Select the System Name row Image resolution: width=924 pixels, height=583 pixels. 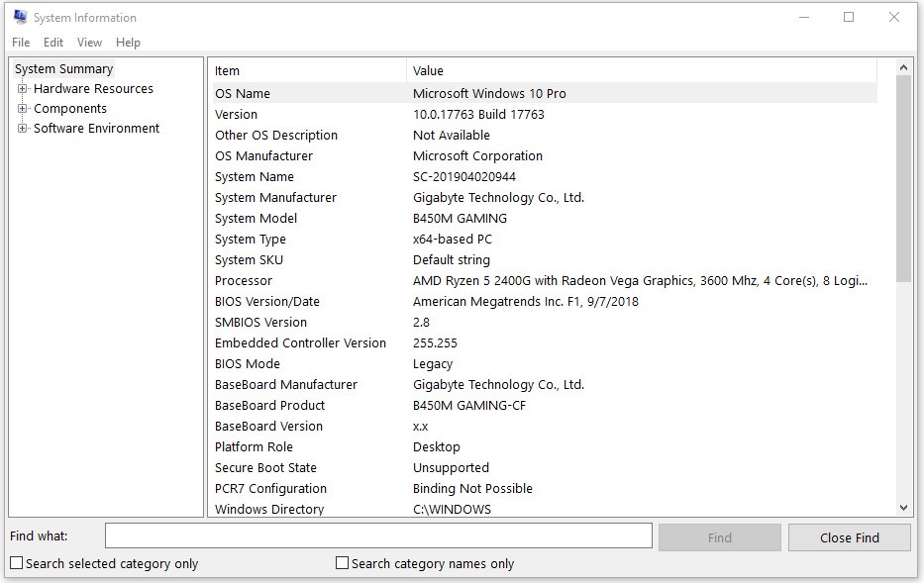545,176
